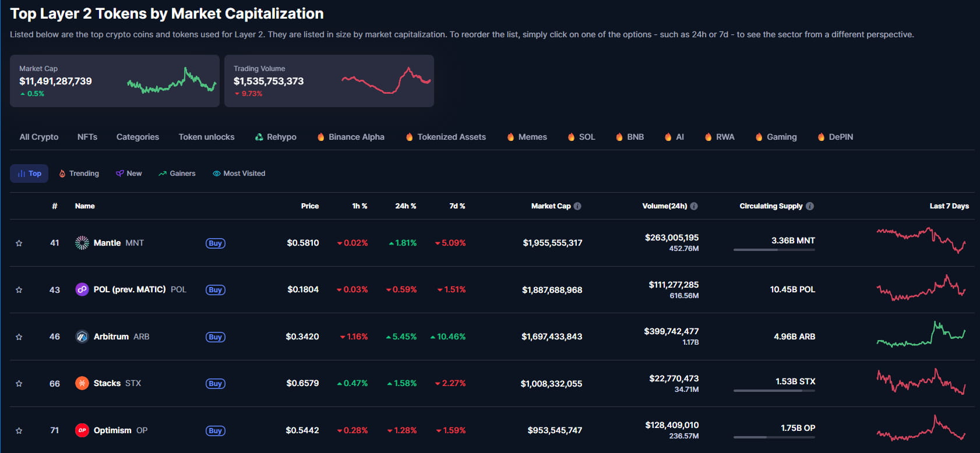
Task: Click the Volume(24h) info icon
Action: point(694,206)
